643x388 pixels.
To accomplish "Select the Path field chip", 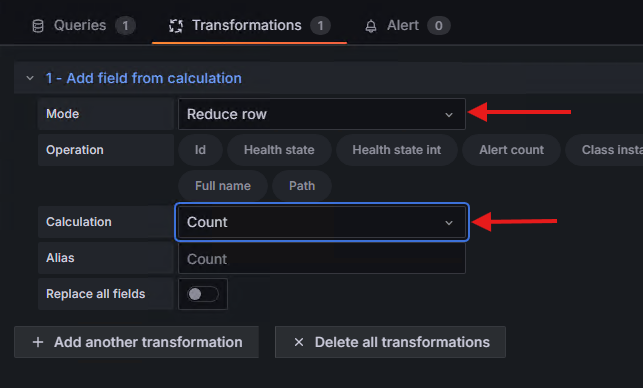I will (302, 186).
